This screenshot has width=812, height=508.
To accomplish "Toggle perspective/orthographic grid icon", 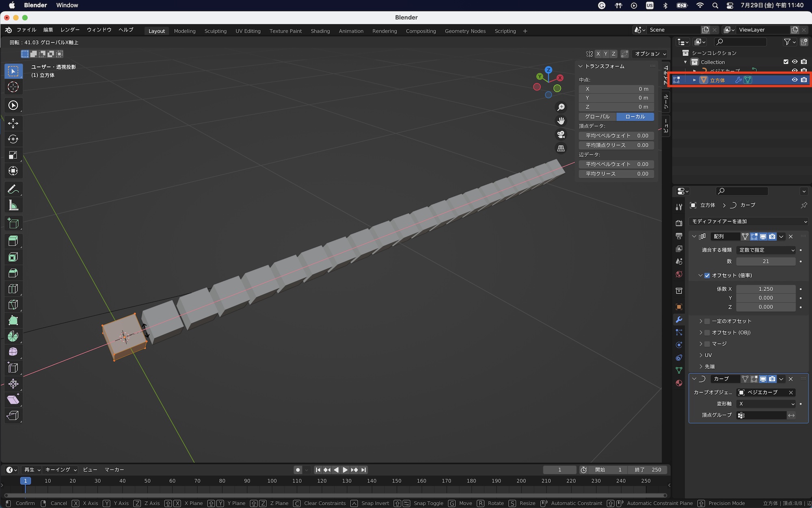I will point(561,148).
